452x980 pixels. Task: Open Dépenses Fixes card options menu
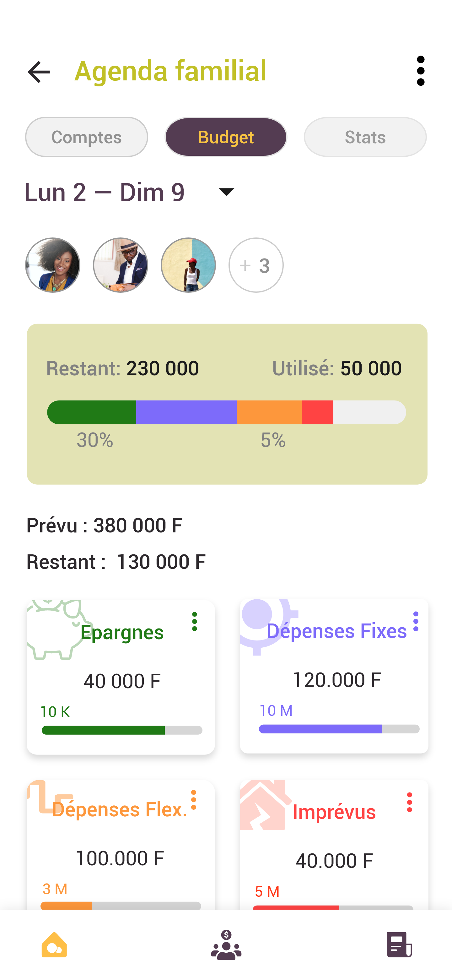pyautogui.click(x=416, y=622)
